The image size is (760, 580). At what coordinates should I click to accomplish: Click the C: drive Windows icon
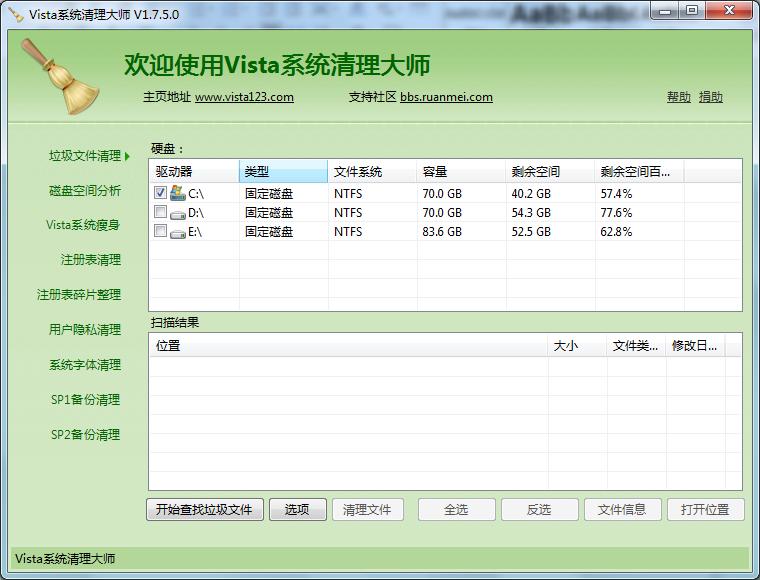click(x=178, y=193)
